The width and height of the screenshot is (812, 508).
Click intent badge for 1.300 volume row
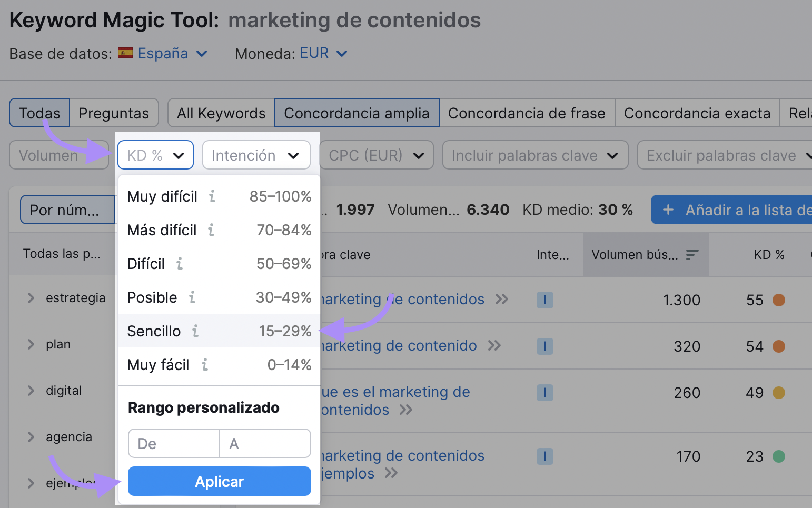tap(544, 300)
